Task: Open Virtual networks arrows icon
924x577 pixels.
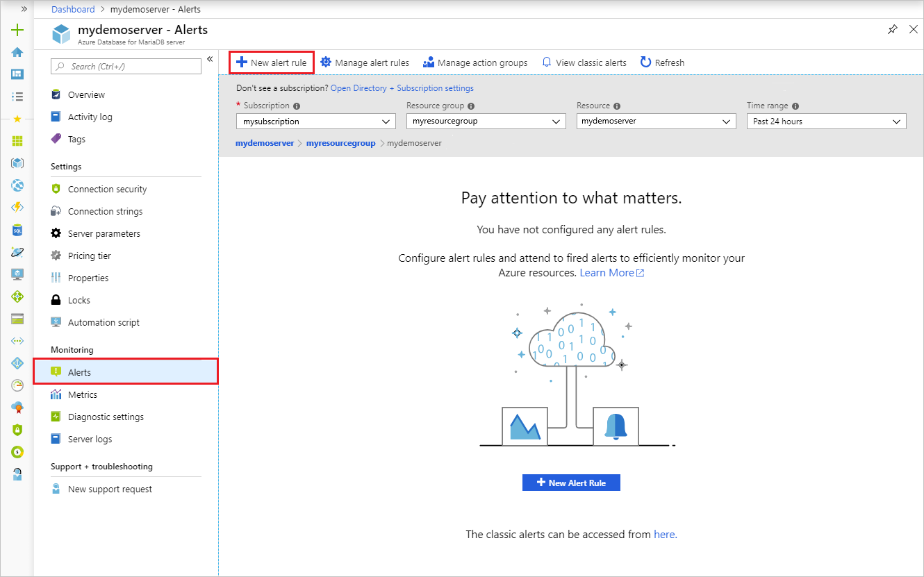Action: [17, 341]
